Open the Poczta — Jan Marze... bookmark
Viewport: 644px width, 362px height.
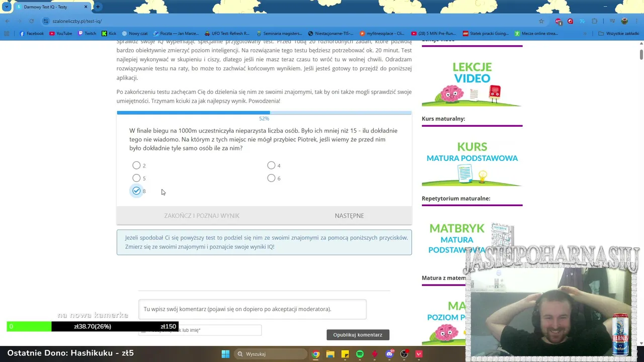176,34
